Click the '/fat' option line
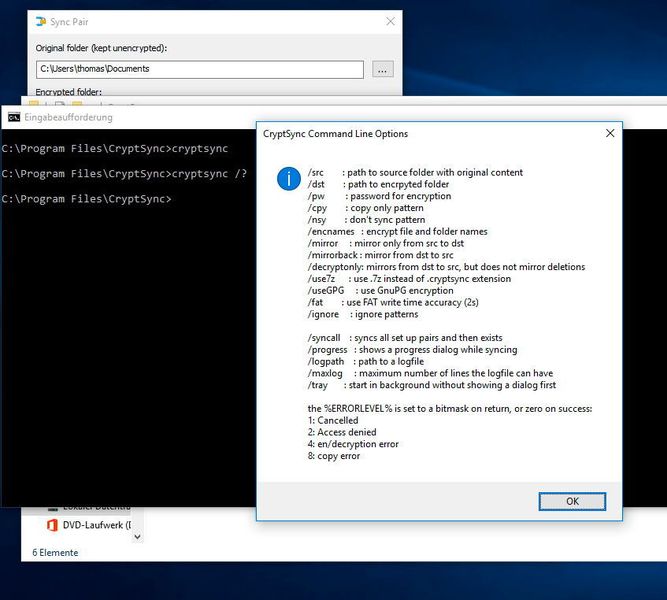This screenshot has width=667, height=600. pyautogui.click(x=393, y=303)
